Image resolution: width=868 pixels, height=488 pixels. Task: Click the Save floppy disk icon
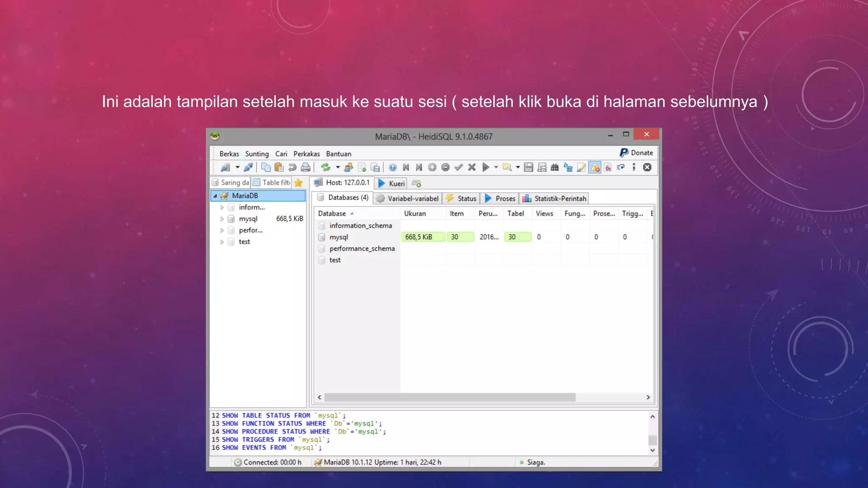529,167
